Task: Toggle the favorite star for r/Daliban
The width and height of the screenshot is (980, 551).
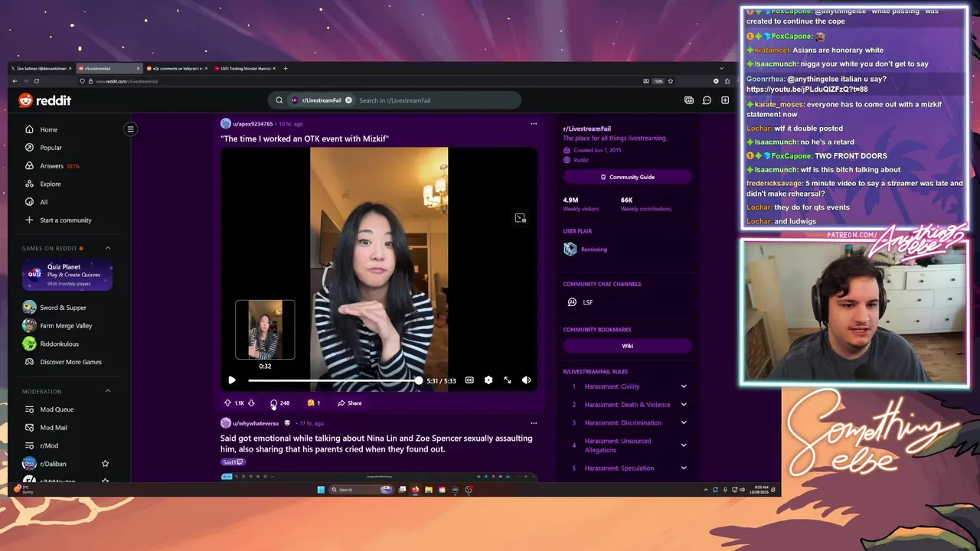Action: [105, 464]
